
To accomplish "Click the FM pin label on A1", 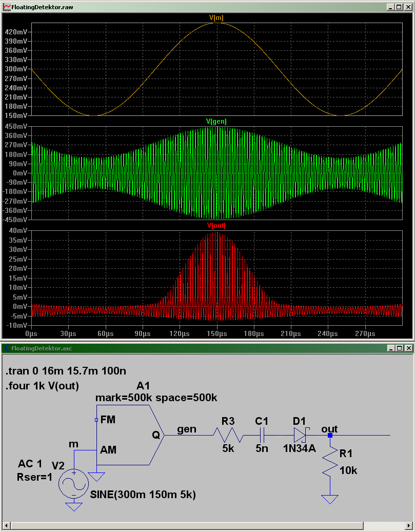I will (108, 420).
